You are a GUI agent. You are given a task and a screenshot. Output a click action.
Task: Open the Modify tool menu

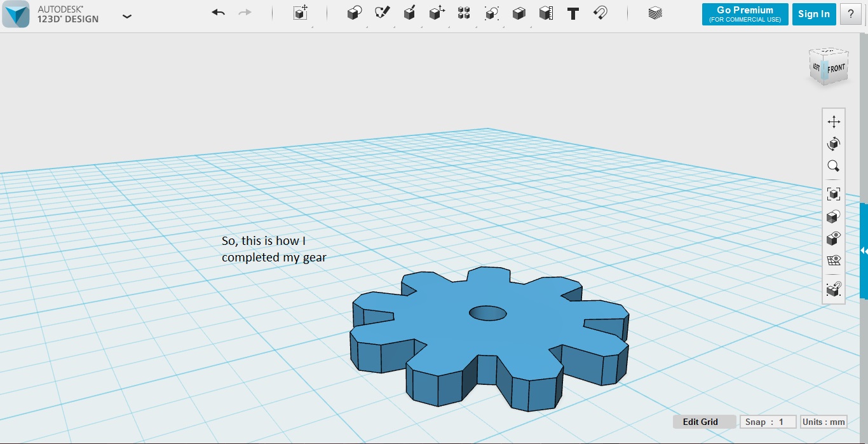(437, 13)
